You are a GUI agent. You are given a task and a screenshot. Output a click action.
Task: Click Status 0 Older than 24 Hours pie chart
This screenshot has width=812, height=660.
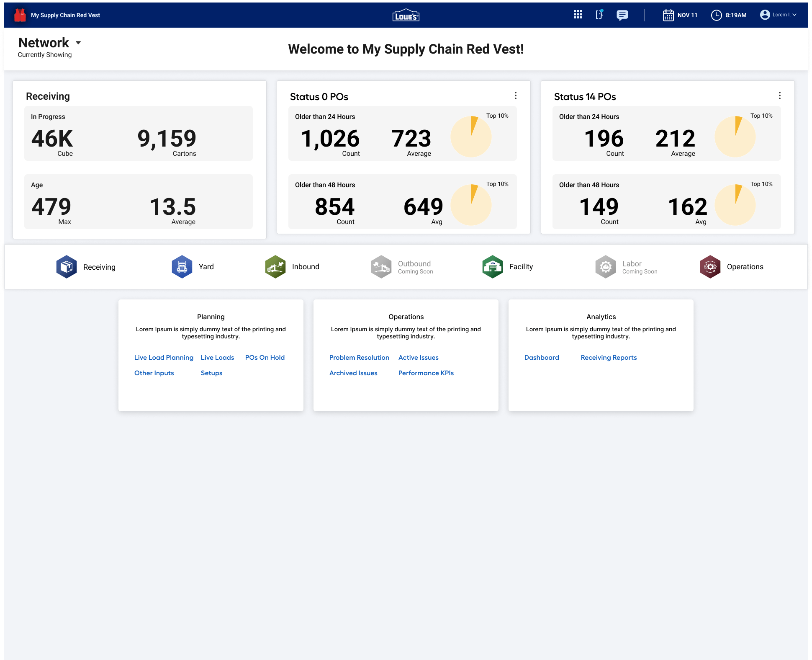471,137
